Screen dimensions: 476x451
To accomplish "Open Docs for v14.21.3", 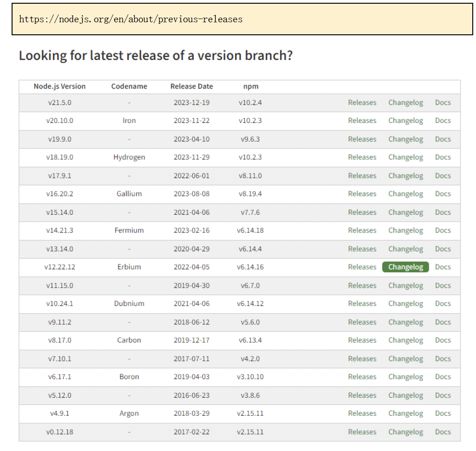I will coord(443,231).
